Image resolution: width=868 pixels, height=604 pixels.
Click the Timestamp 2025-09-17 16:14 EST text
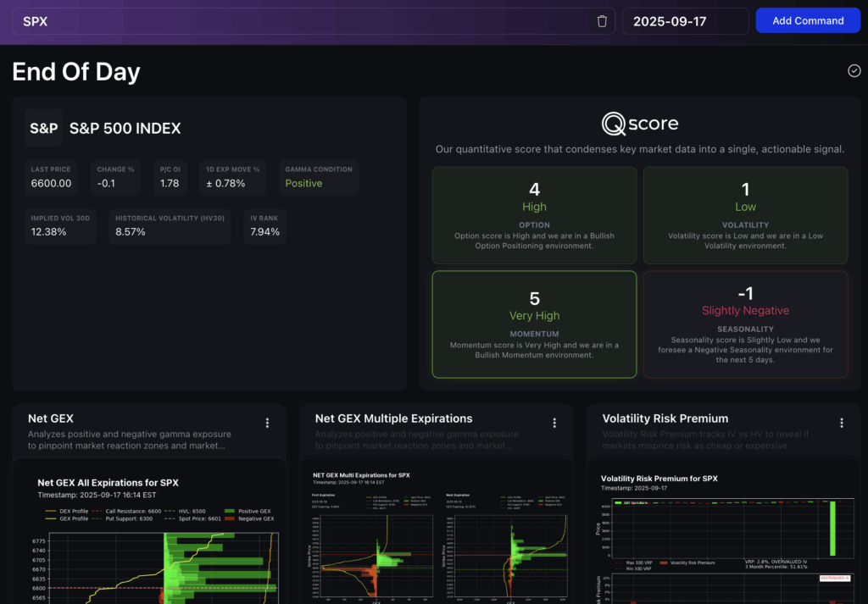[x=97, y=495]
